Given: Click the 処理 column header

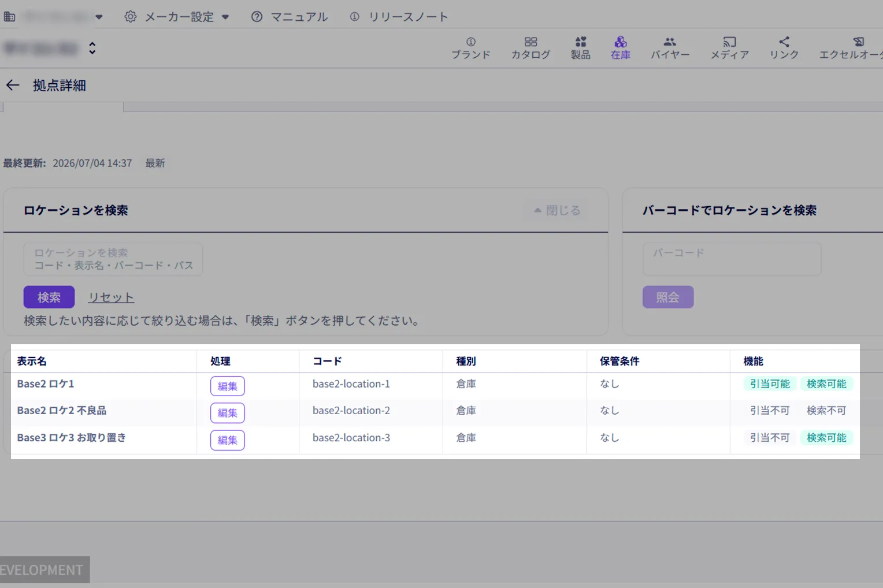Looking at the screenshot, I should (220, 361).
